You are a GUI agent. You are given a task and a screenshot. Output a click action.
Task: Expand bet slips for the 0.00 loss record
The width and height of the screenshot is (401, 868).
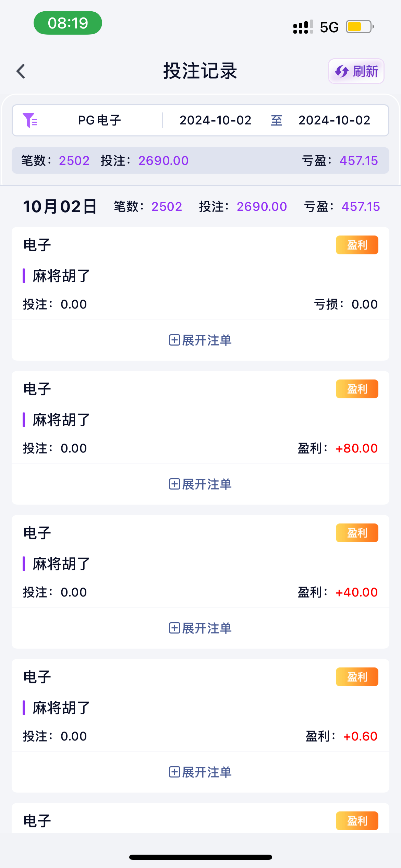pos(200,340)
